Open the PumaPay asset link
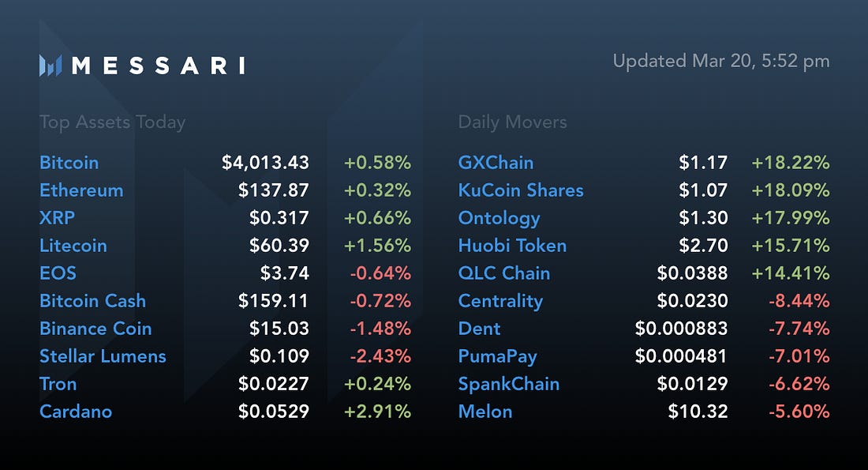 click(498, 357)
